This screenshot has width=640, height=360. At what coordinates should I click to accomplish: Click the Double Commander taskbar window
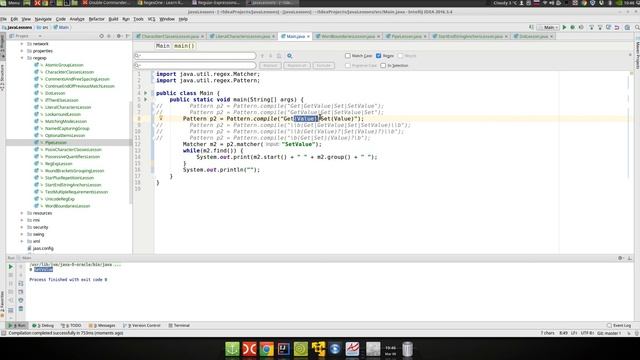click(x=107, y=3)
